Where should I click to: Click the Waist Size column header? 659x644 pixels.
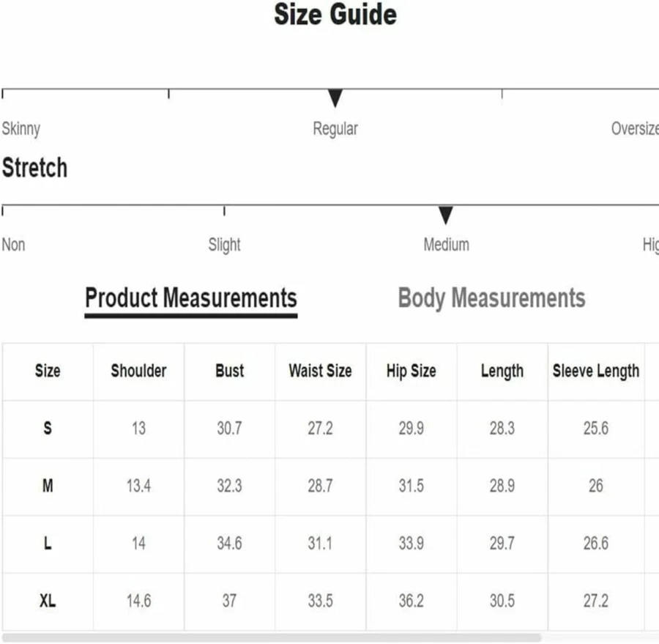click(320, 371)
